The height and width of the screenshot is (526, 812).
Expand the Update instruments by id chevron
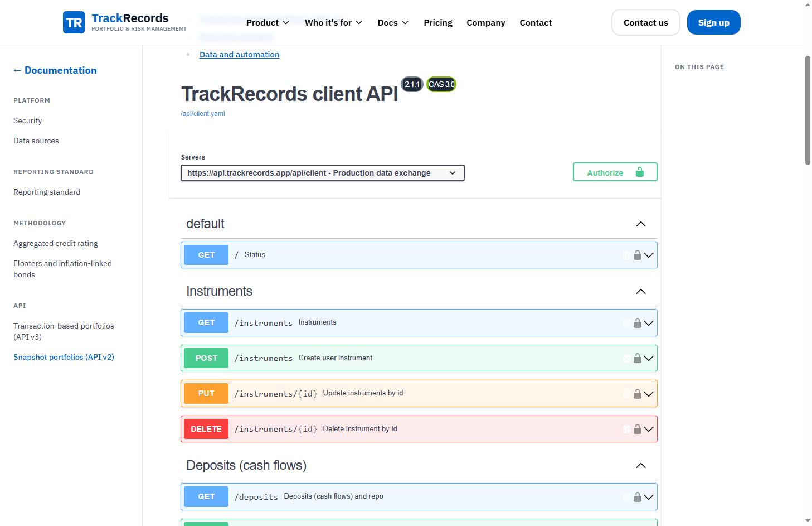649,394
